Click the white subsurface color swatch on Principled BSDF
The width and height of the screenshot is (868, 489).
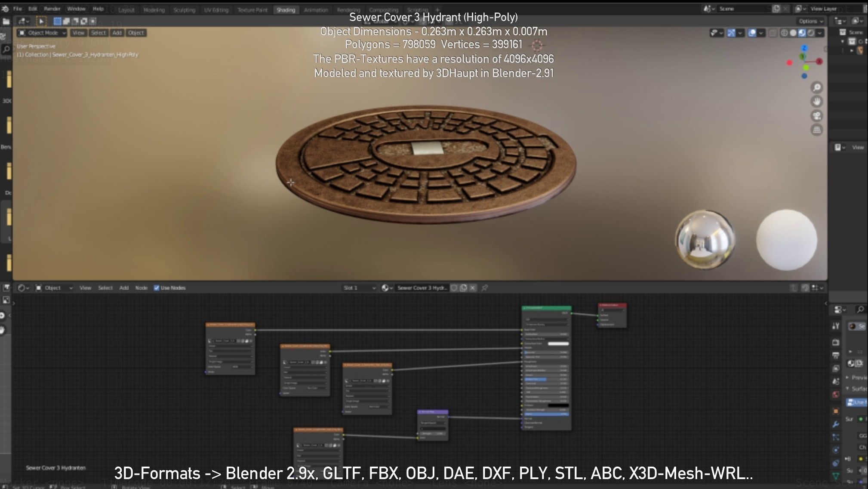click(x=558, y=344)
